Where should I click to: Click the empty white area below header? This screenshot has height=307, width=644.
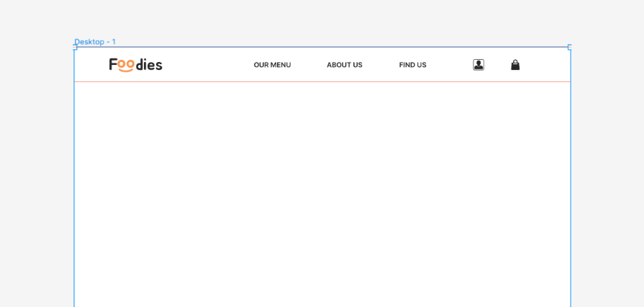[x=322, y=195]
